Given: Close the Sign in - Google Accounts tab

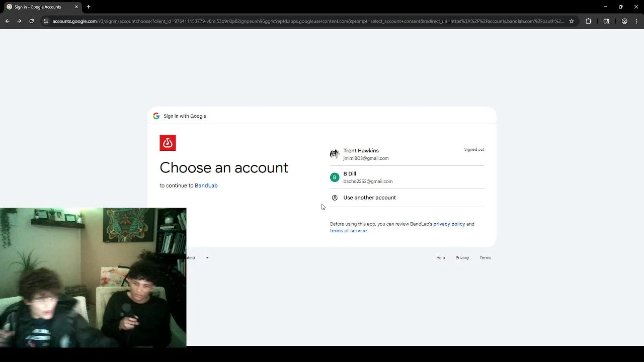Looking at the screenshot, I should (76, 7).
